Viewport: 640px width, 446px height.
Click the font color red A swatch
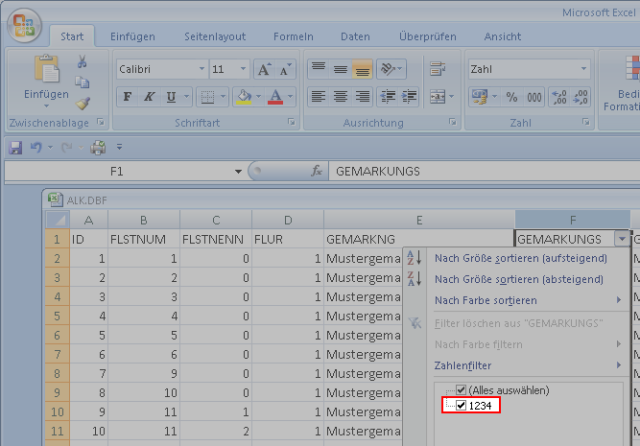(274, 97)
